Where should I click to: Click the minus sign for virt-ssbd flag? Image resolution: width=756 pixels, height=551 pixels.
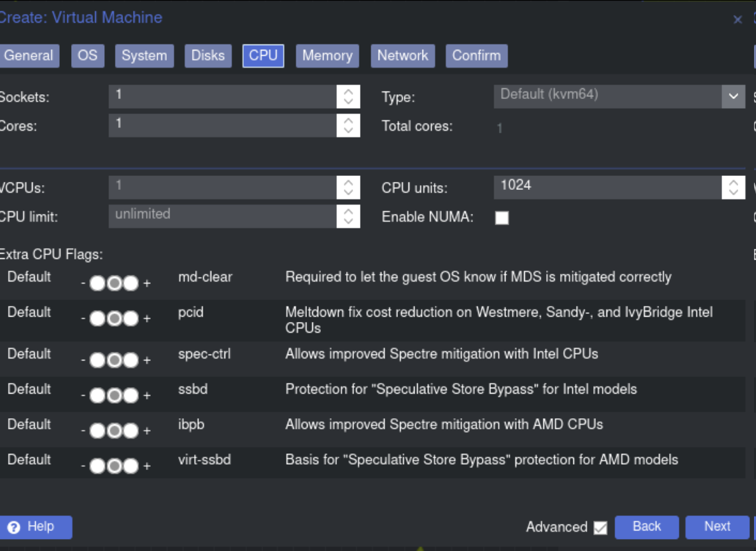(83, 467)
